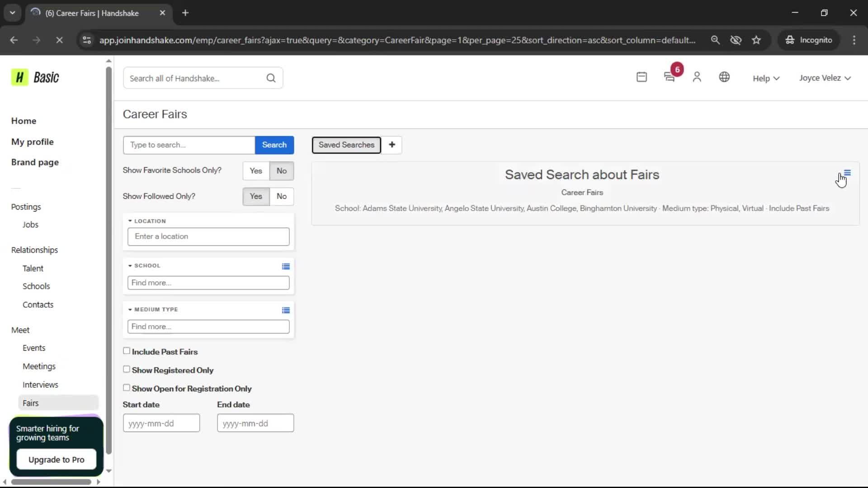The image size is (868, 488).
Task: Click the Medium Type Find more field
Action: [x=208, y=327]
